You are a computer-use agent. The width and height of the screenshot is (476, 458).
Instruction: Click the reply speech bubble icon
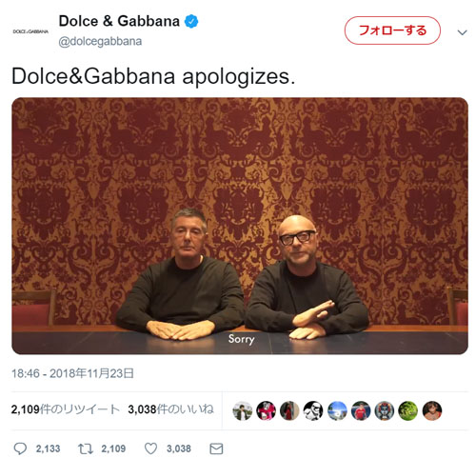pyautogui.click(x=20, y=448)
